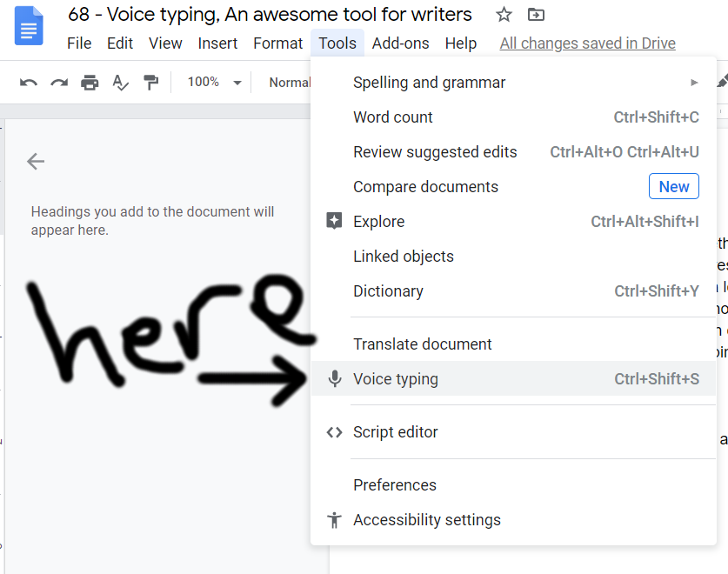
Task: Open the zoom 100% dropdown
Action: click(215, 83)
